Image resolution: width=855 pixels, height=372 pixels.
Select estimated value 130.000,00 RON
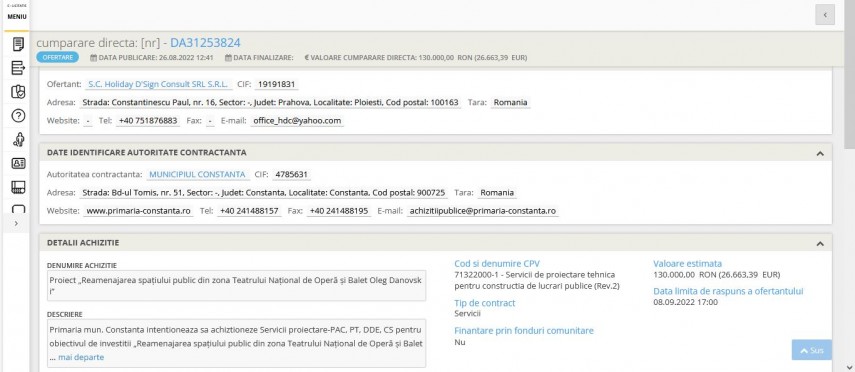click(716, 274)
